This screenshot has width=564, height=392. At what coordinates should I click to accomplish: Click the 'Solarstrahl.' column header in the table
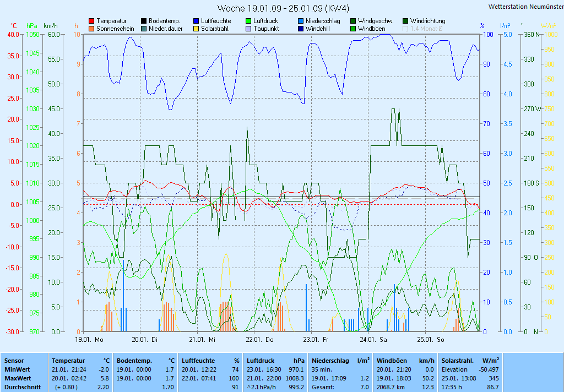point(458,361)
